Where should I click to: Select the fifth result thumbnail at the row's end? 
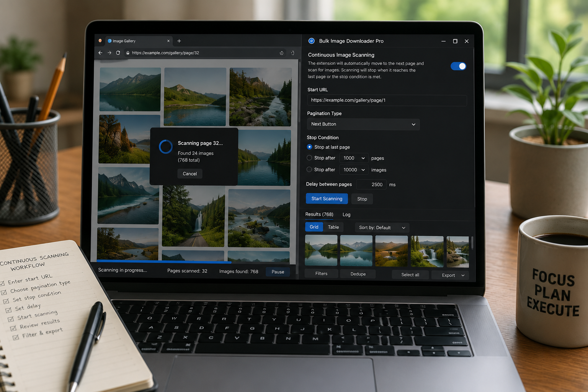(458, 252)
